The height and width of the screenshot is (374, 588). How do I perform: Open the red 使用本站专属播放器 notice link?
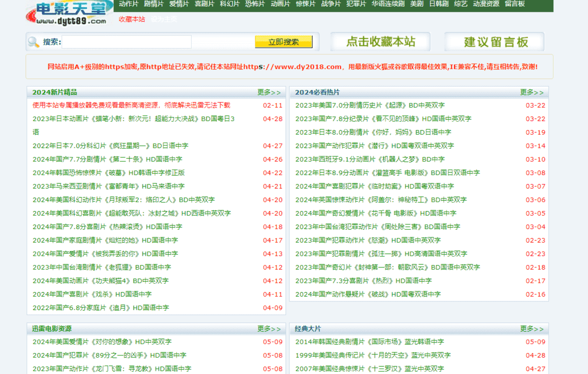click(x=131, y=105)
